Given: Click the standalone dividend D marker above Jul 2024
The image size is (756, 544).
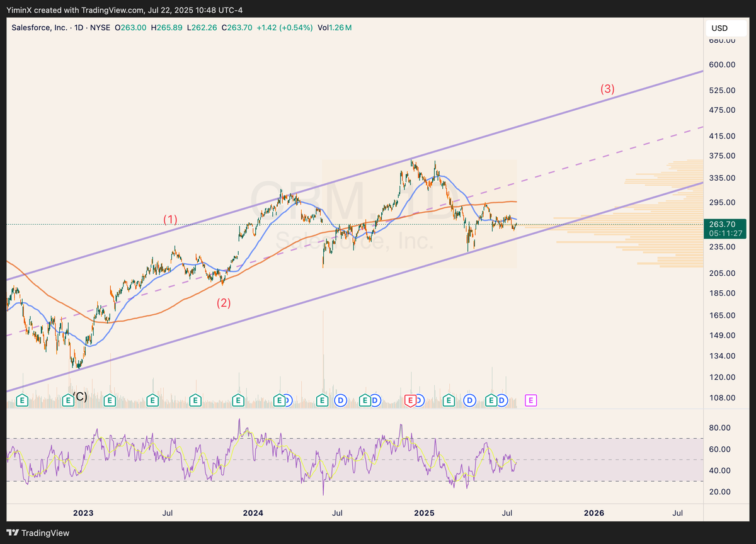Looking at the screenshot, I should click(341, 400).
